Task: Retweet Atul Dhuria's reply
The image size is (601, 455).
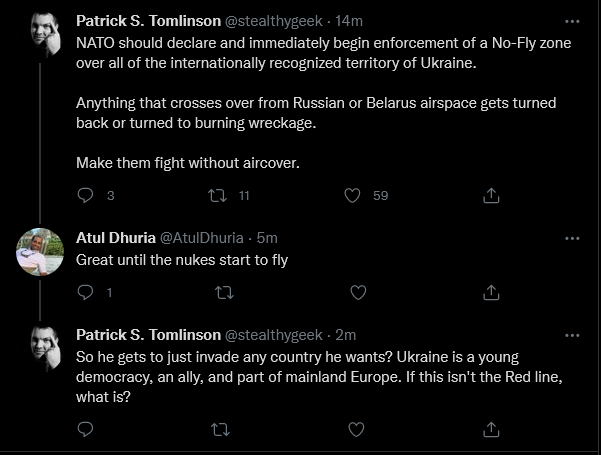Action: click(x=224, y=293)
